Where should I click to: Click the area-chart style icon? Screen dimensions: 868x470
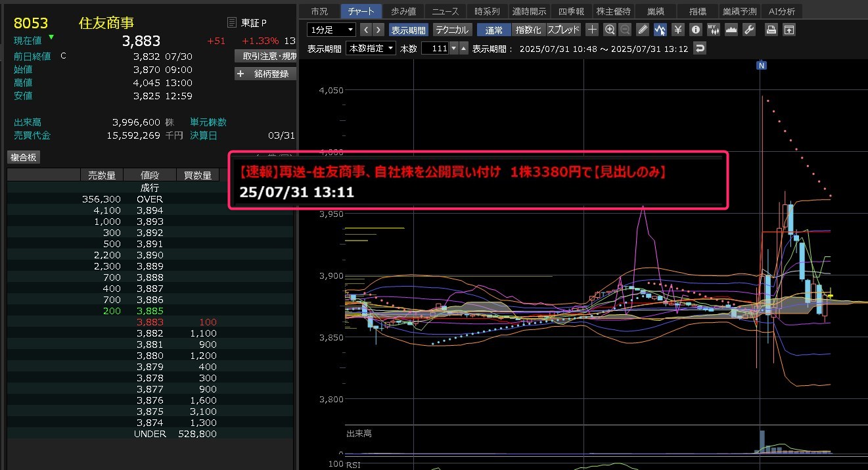click(x=731, y=30)
